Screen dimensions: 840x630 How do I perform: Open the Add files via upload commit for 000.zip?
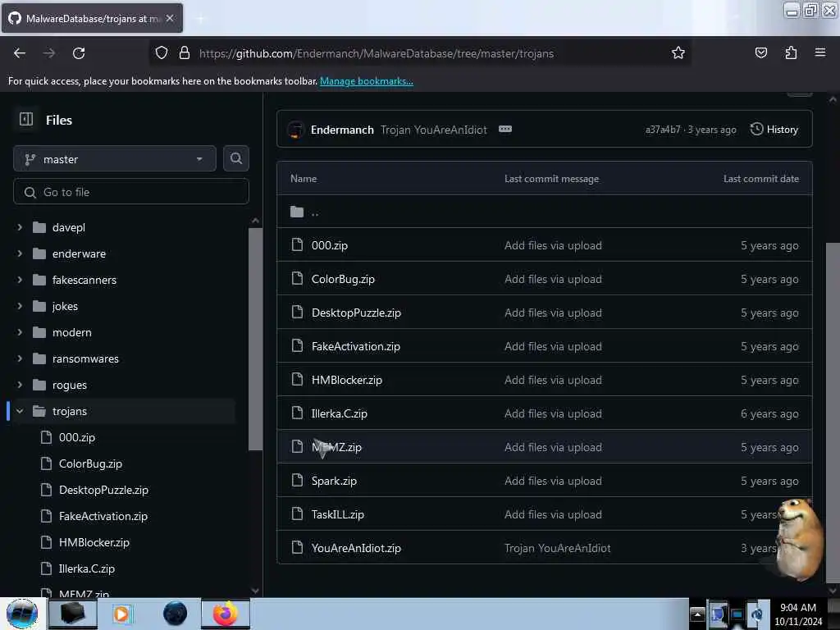553,245
